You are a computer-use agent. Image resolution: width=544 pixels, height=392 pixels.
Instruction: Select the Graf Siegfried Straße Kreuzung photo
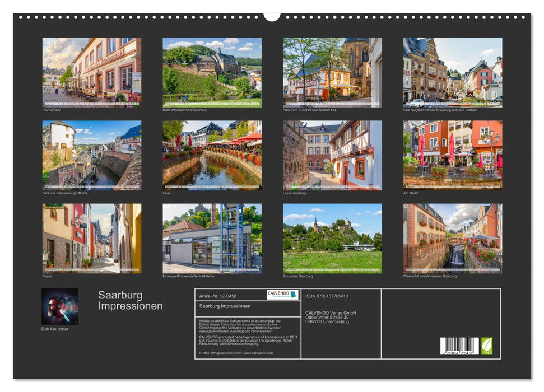(453, 70)
